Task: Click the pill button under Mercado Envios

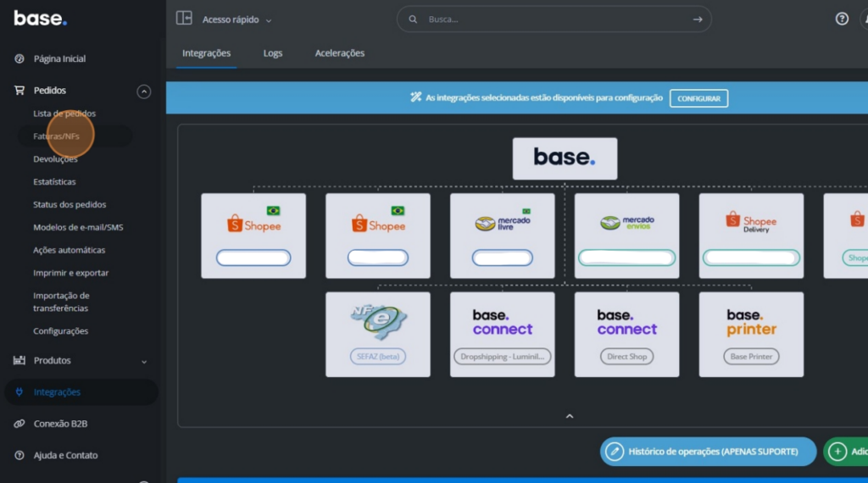Action: pyautogui.click(x=626, y=258)
